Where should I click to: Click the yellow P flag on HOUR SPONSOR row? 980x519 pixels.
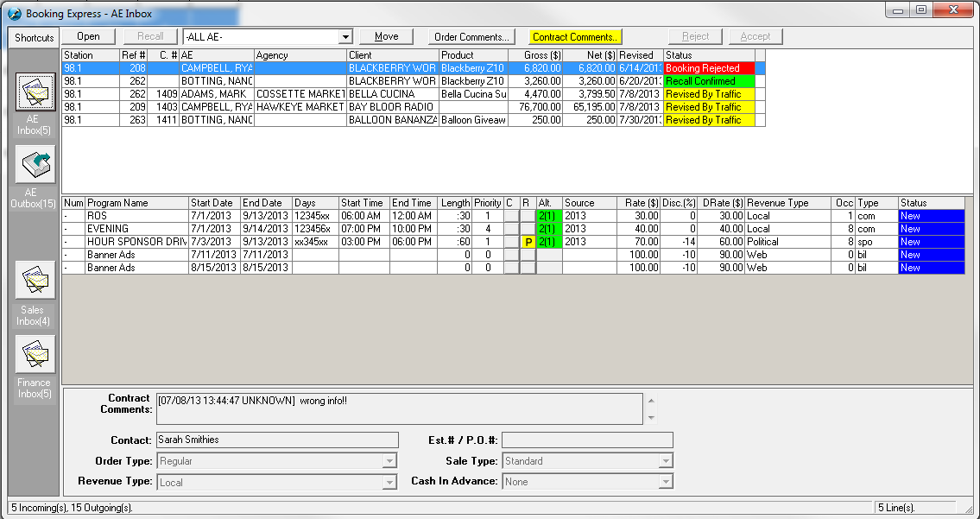pos(528,242)
